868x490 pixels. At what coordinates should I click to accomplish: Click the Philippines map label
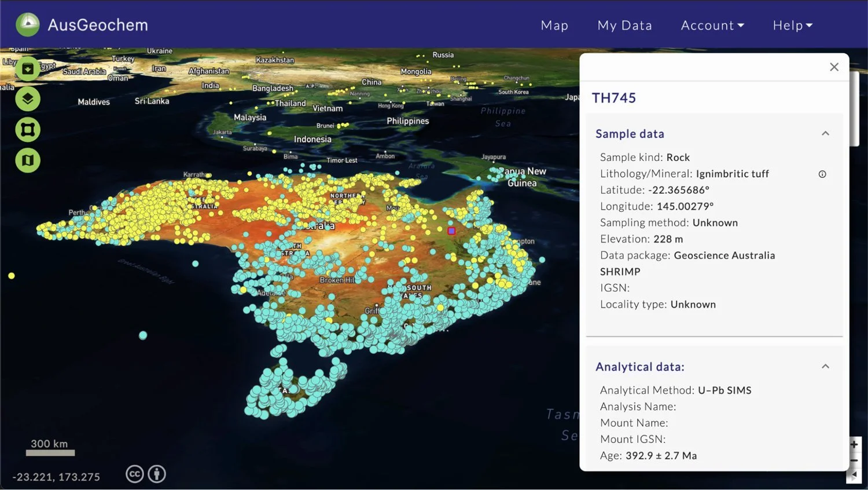point(408,121)
